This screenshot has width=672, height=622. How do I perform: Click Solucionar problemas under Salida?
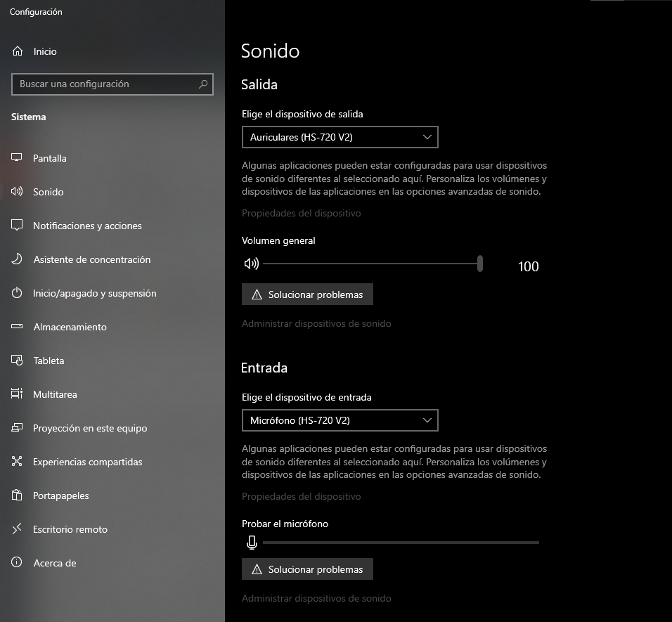[x=307, y=294]
